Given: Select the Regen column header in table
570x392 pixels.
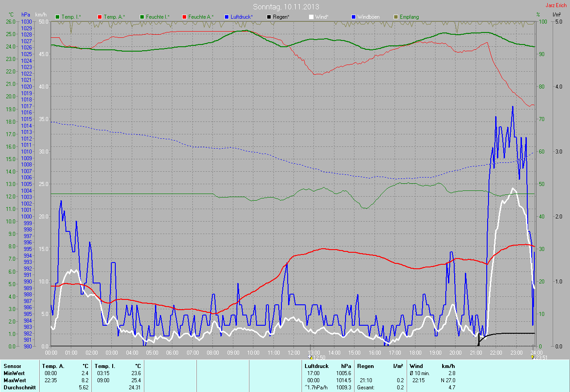Looking at the screenshot, I should [366, 366].
